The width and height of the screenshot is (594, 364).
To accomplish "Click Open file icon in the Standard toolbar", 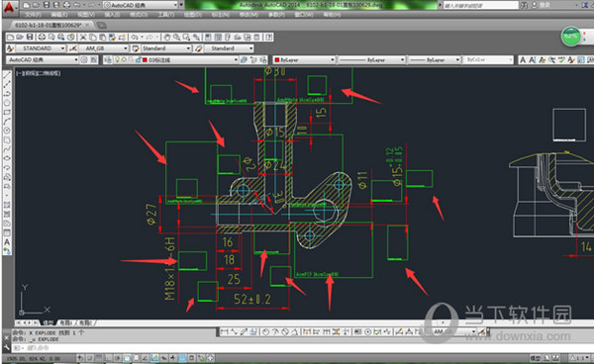I will 20,37.
